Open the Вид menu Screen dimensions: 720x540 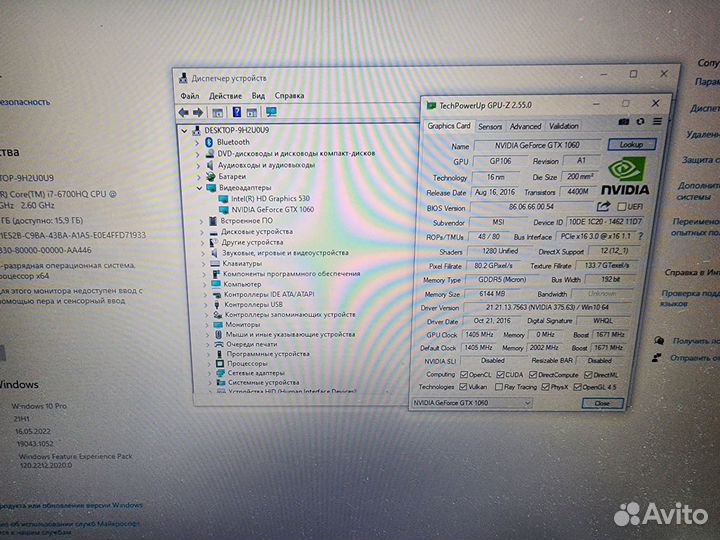click(x=258, y=96)
